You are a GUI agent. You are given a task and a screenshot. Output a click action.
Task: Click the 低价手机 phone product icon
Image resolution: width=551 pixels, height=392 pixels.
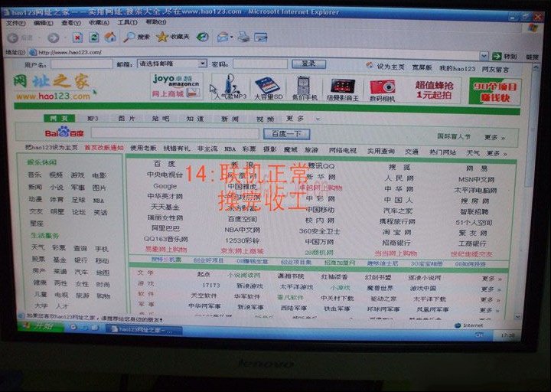[x=305, y=88]
